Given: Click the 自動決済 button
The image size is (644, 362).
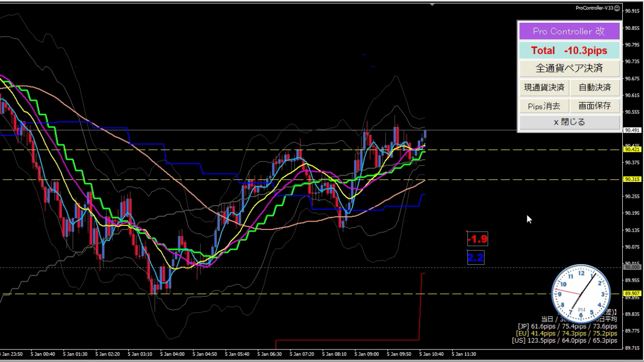Looking at the screenshot, I should click(595, 88).
